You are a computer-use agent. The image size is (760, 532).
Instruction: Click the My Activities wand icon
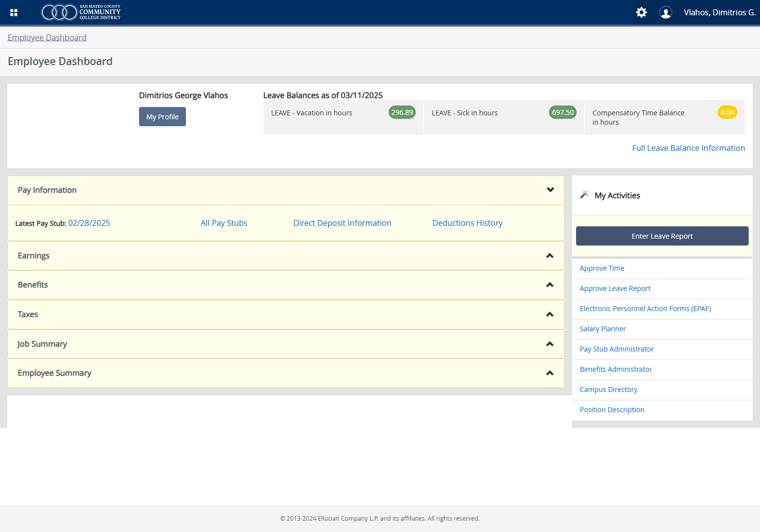pyautogui.click(x=584, y=195)
